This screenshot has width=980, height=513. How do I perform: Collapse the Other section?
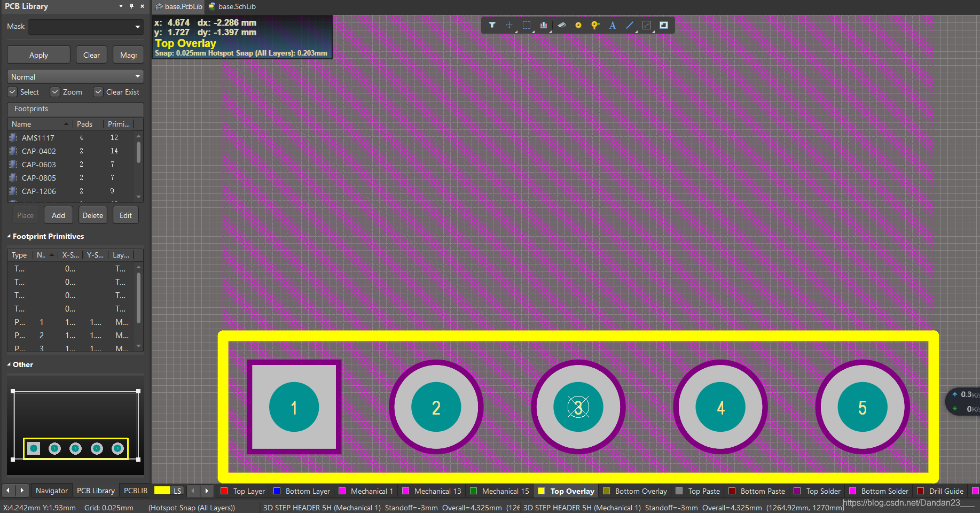tap(9, 364)
